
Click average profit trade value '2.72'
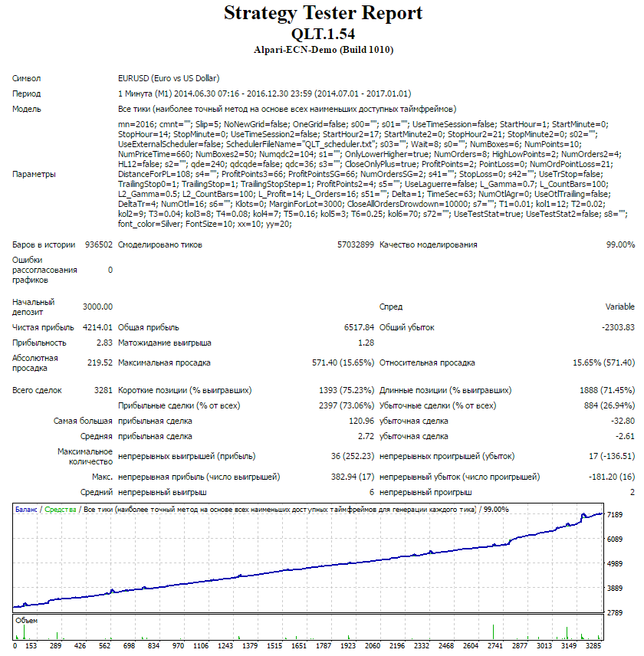pyautogui.click(x=366, y=436)
